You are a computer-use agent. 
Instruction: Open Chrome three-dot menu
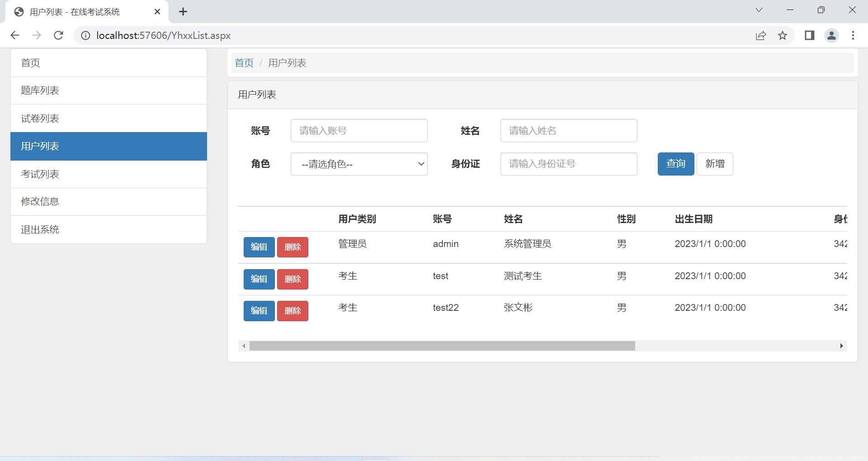pyautogui.click(x=853, y=35)
